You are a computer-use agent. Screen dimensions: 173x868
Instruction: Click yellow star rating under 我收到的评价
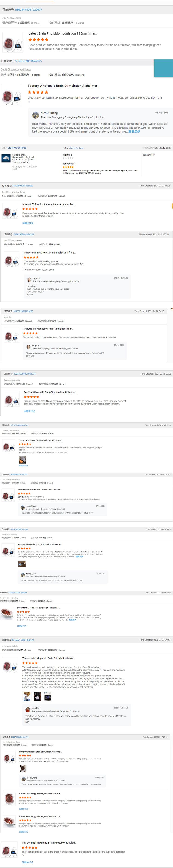click(x=68, y=167)
